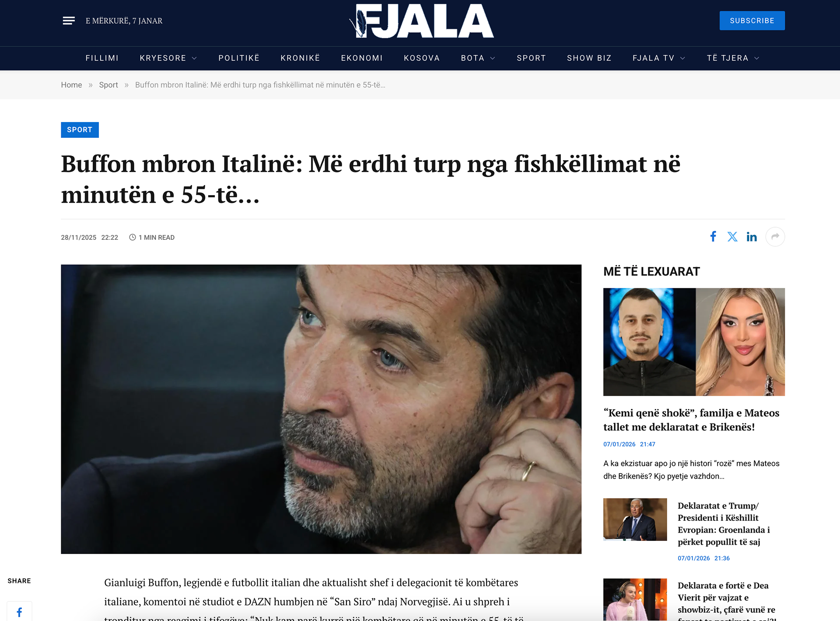Click the FJALA logo
Screen dimensions: 840x621
pyautogui.click(x=421, y=21)
